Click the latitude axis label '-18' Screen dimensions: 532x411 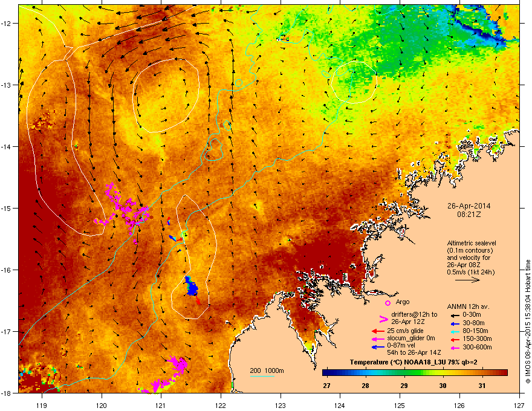coord(7,393)
